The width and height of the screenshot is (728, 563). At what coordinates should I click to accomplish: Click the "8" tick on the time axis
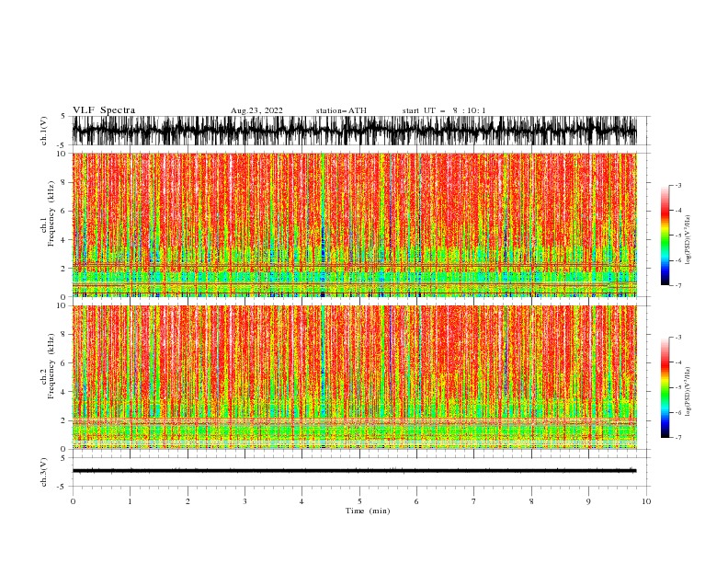coord(531,501)
